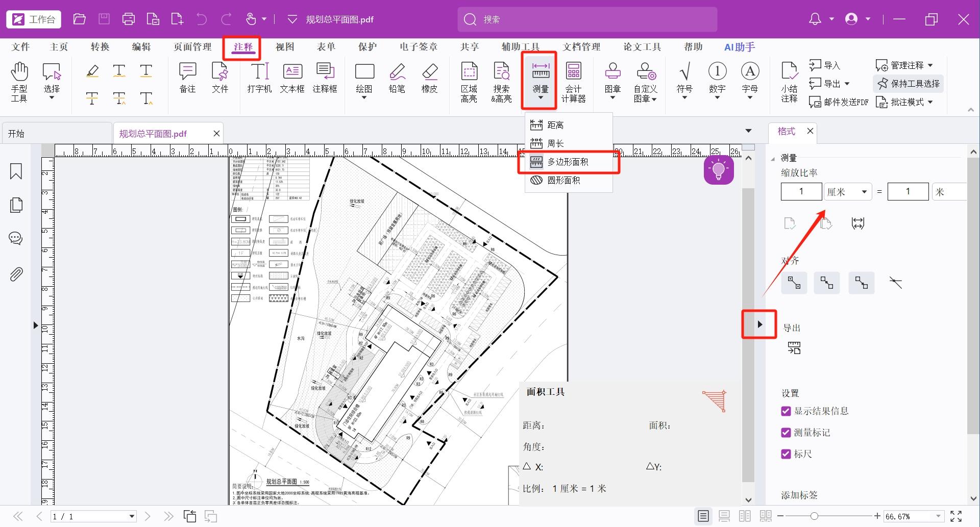Image resolution: width=980 pixels, height=527 pixels.
Task: Toggle the measurement markup checkbox
Action: pyautogui.click(x=786, y=433)
